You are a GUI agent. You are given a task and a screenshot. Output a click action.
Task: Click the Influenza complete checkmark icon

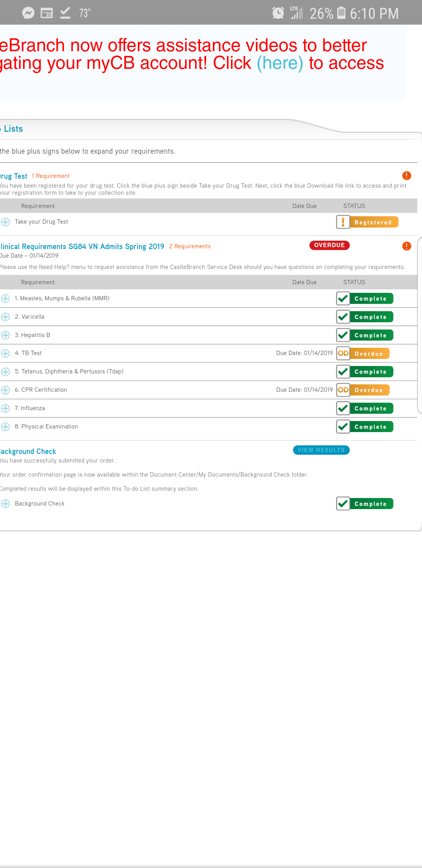tap(343, 409)
